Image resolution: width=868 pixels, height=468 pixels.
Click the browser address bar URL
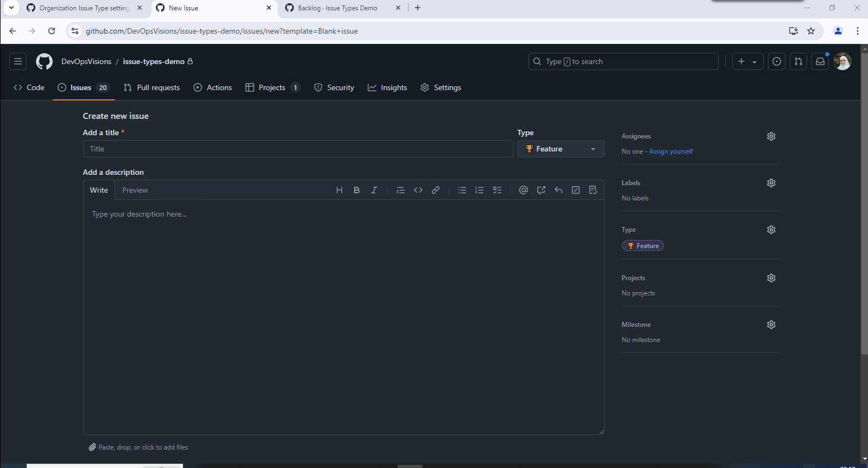click(x=222, y=31)
